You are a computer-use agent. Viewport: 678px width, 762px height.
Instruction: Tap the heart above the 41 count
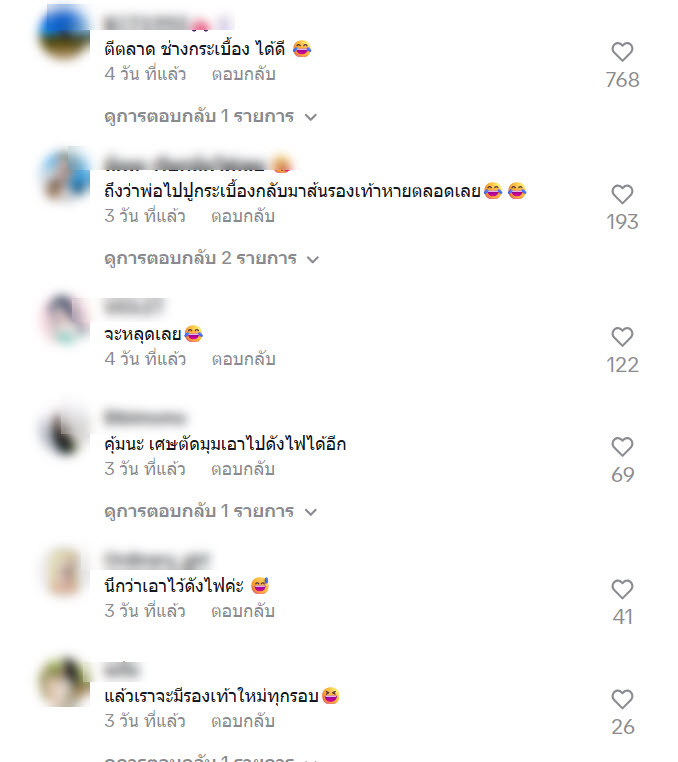[622, 589]
